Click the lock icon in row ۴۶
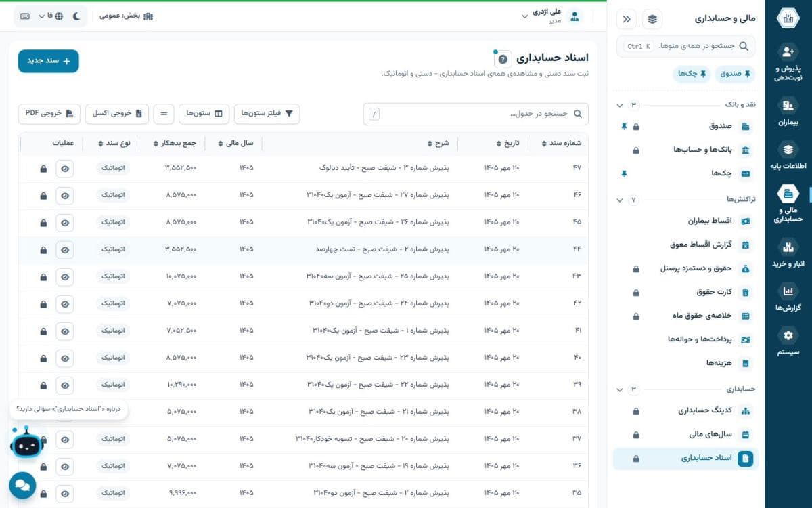The image size is (812, 508). pos(43,196)
